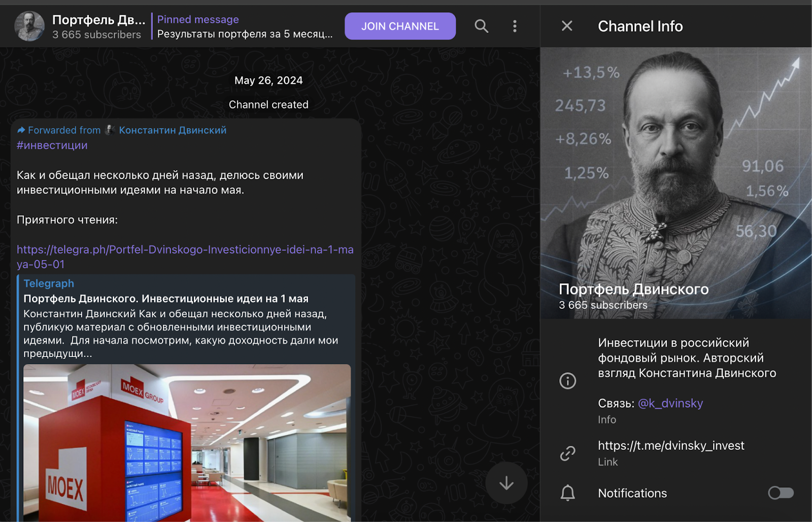Viewport: 812px width, 522px height.
Task: Open the telegra.ph article link
Action: point(185,257)
